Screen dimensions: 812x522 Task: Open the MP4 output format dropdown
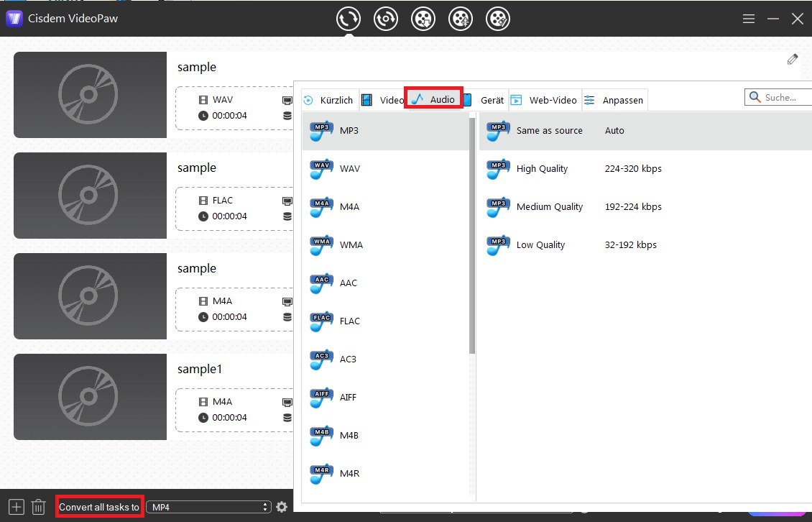click(x=208, y=506)
